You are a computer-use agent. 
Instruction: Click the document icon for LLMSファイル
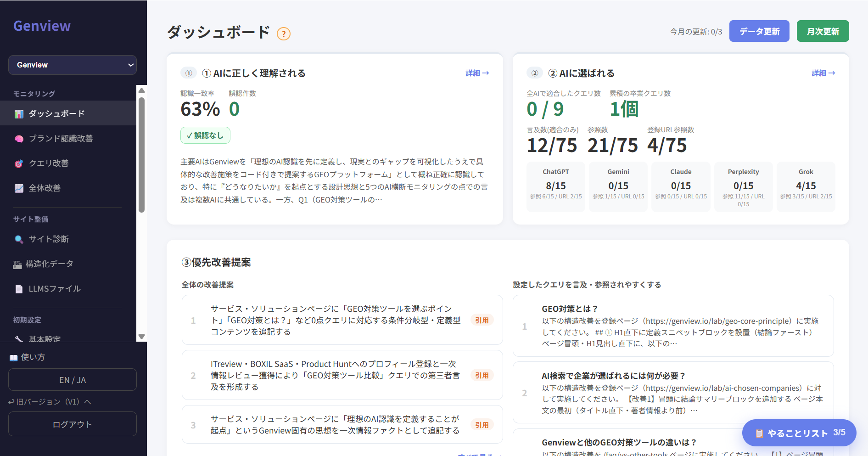tap(19, 289)
